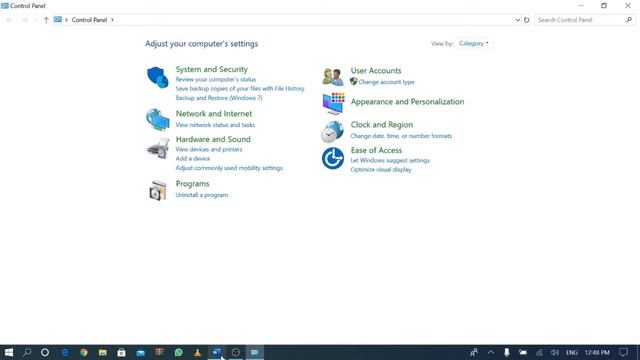Click Uninstall a program

[x=202, y=195]
